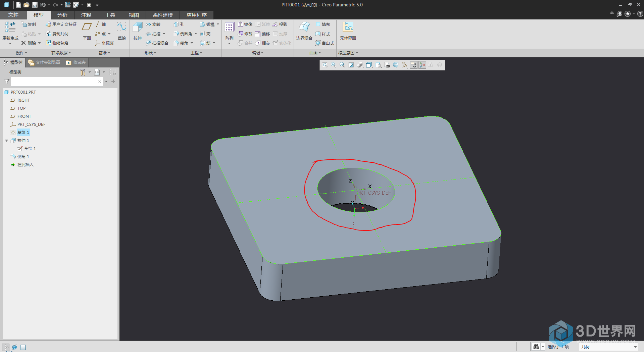Screen dimensions: 644x352
Task: Toggle Spin Center display in view toolbar
Action: coord(422,65)
